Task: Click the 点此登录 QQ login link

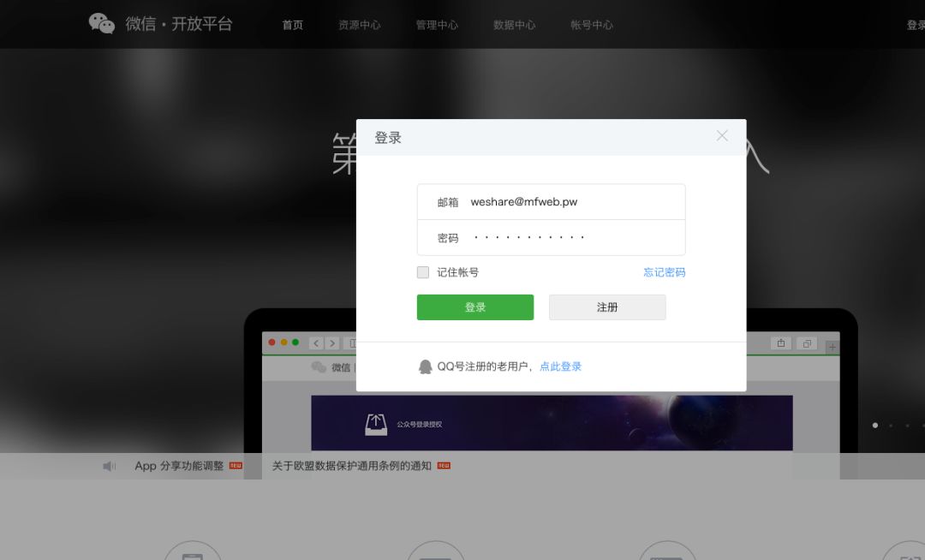Action: pyautogui.click(x=560, y=366)
